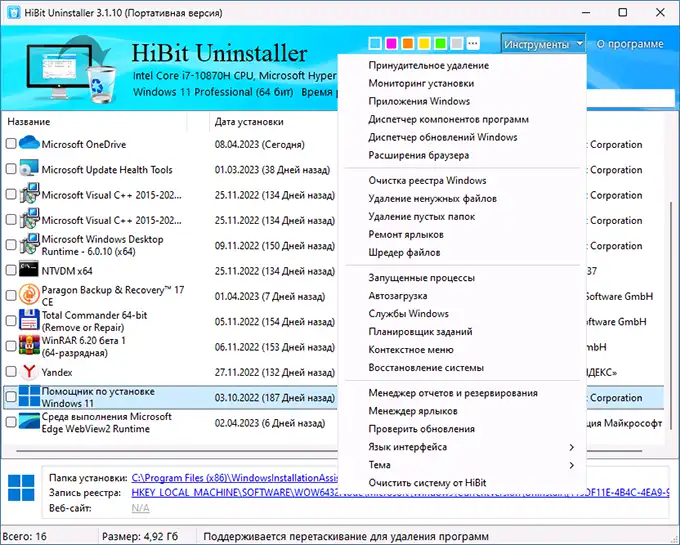Click the large Windows logo in details panel
This screenshot has height=545, width=680.
(21, 487)
